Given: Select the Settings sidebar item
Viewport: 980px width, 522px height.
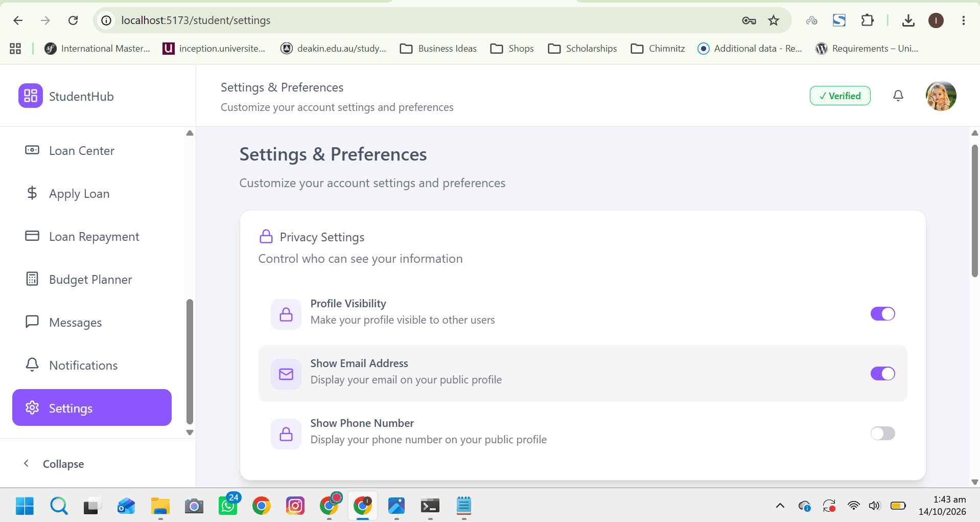Looking at the screenshot, I should click(x=92, y=407).
